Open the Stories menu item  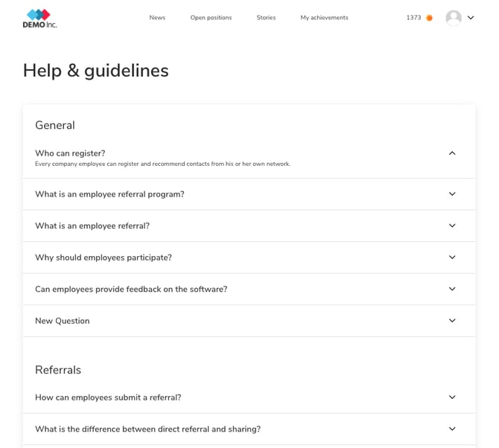[266, 18]
